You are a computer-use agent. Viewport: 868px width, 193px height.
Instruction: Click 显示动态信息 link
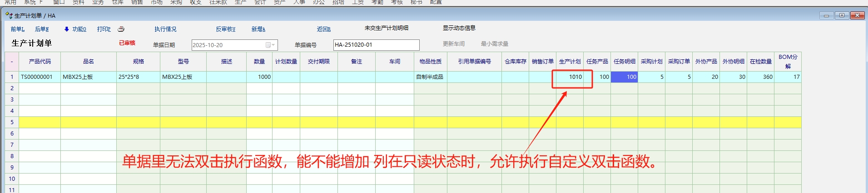459,28
